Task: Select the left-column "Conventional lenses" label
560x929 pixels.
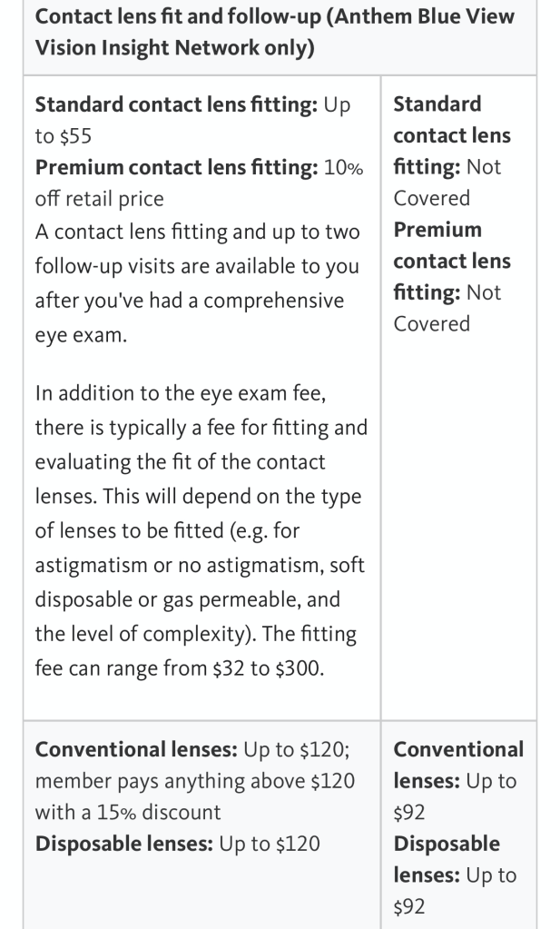Action: (x=135, y=750)
